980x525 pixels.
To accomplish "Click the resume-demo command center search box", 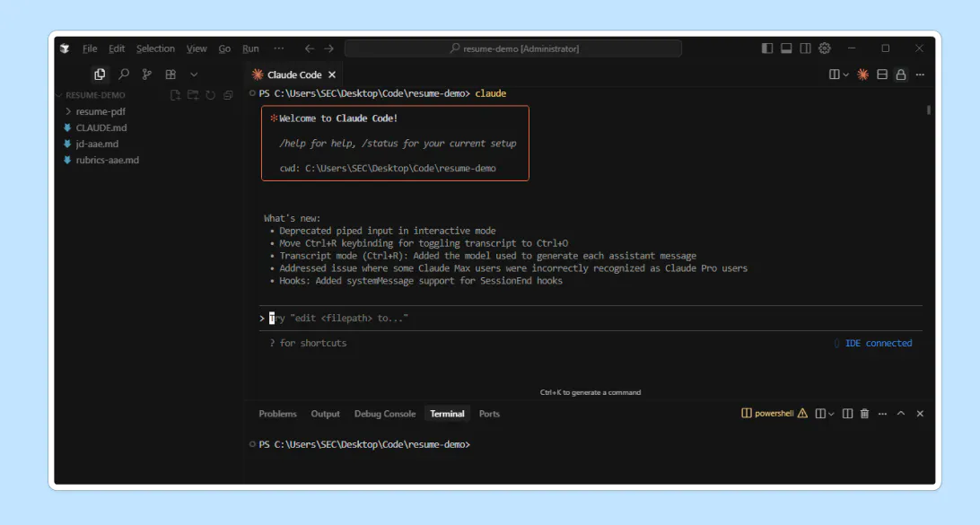I will [x=513, y=48].
